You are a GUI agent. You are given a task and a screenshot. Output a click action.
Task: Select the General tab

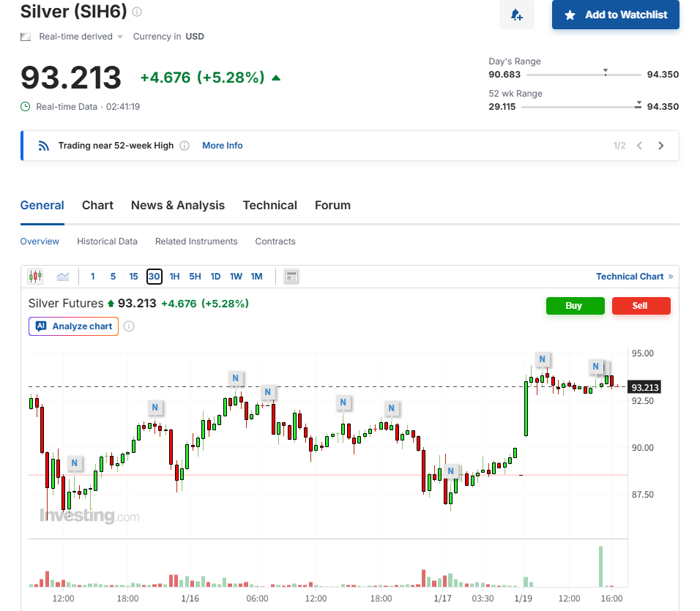(42, 206)
